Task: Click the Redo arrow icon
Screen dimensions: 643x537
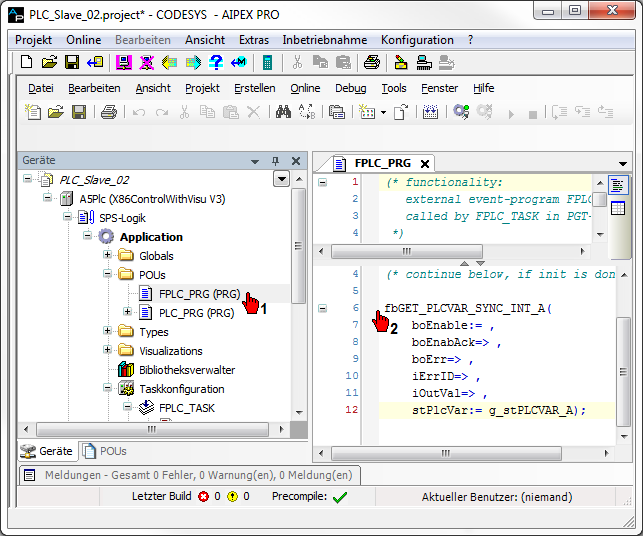Action: [x=162, y=112]
